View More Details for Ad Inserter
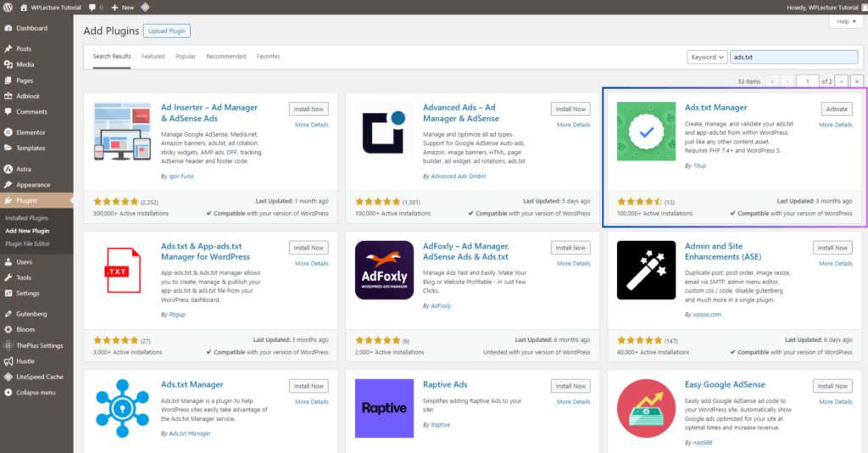 (x=312, y=125)
